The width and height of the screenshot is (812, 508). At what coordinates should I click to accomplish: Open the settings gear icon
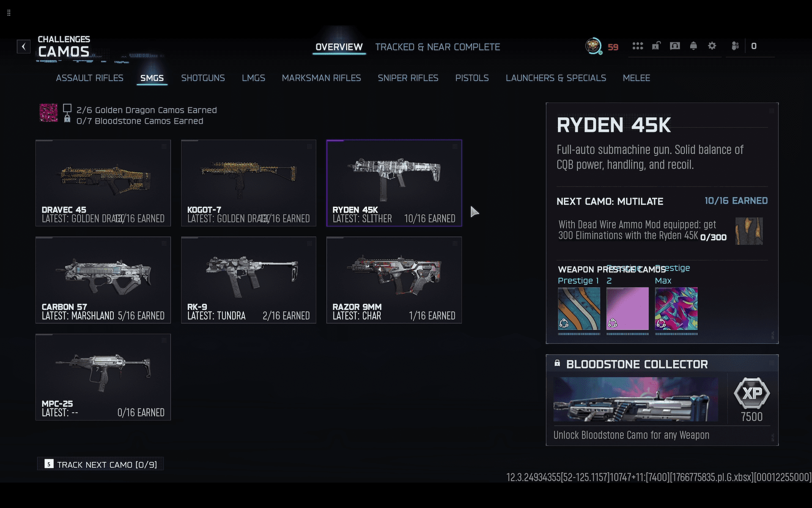(x=712, y=46)
